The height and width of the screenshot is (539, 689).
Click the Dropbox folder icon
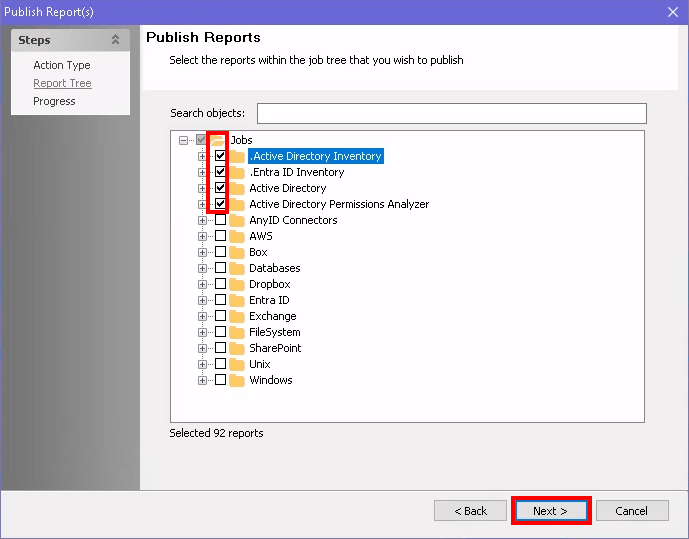tap(237, 284)
